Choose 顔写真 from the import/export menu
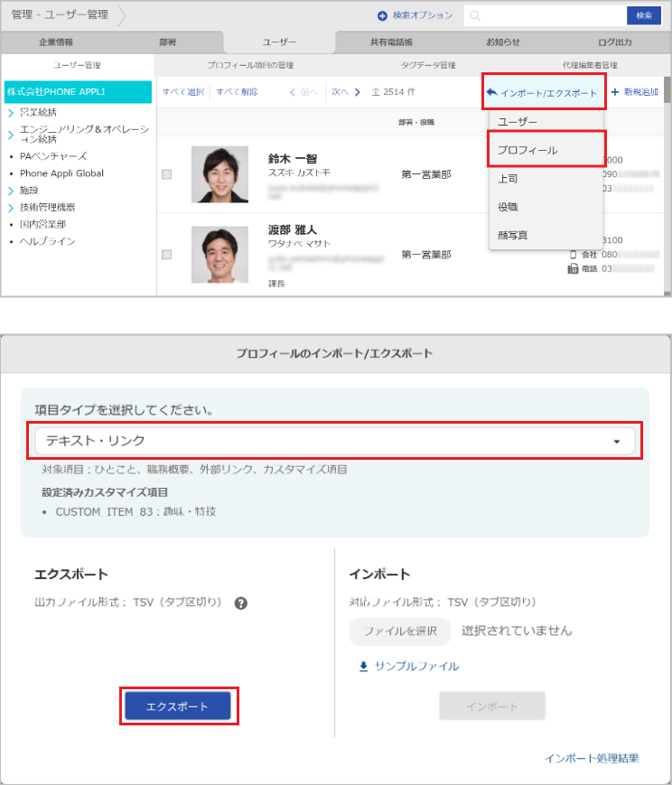 point(546,235)
